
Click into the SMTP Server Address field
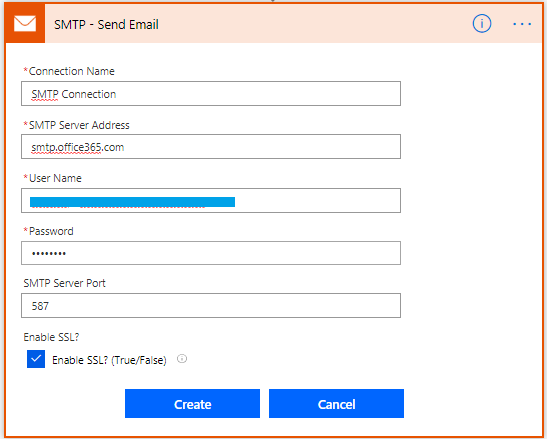211,147
